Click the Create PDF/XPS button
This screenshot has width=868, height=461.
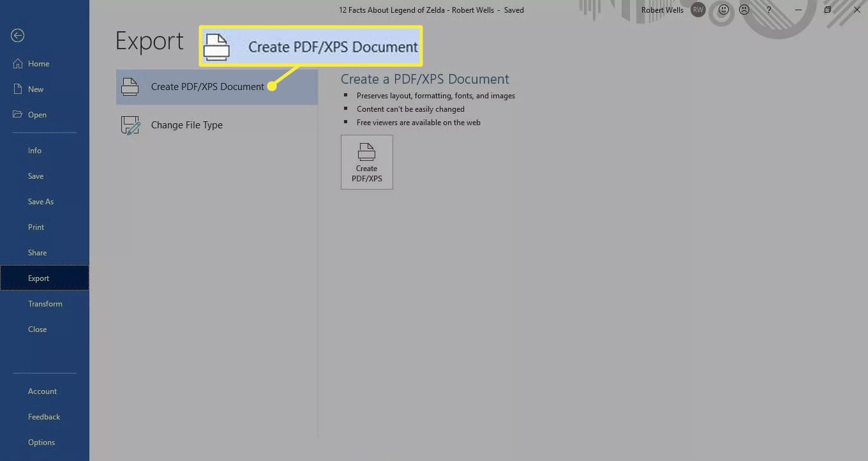(367, 162)
